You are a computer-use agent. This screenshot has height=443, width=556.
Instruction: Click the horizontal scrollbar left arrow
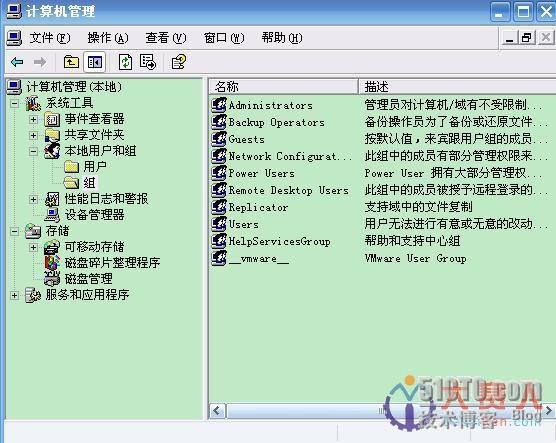pos(217,411)
